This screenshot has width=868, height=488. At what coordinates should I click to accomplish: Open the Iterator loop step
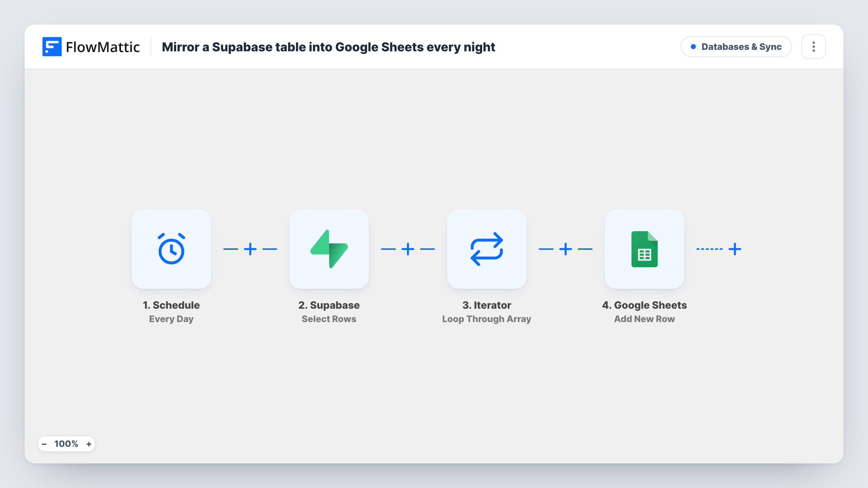click(487, 249)
